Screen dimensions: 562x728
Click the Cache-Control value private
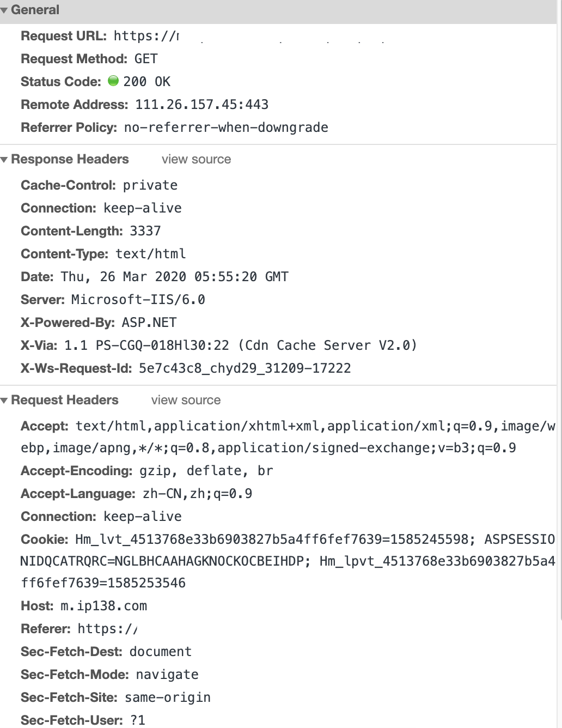click(149, 185)
